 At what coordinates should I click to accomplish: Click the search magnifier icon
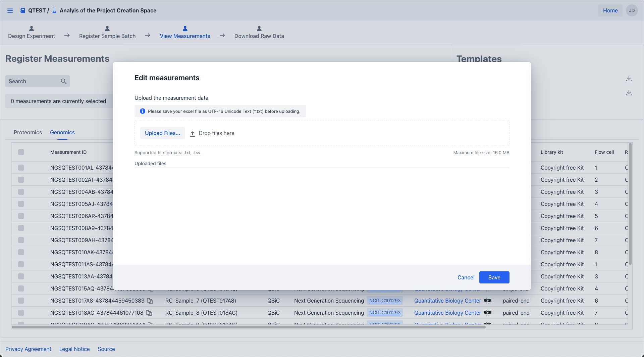(63, 81)
